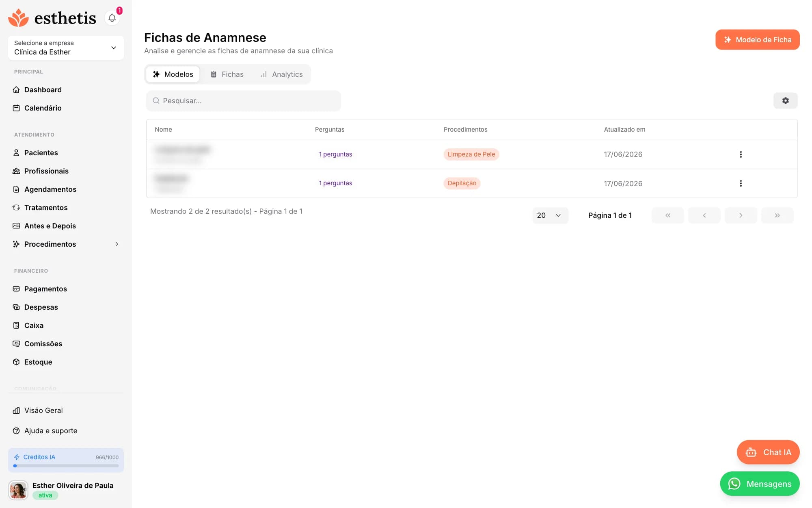Click 1 perguntas in Limpeza de Pele row
812x508 pixels.
335,154
